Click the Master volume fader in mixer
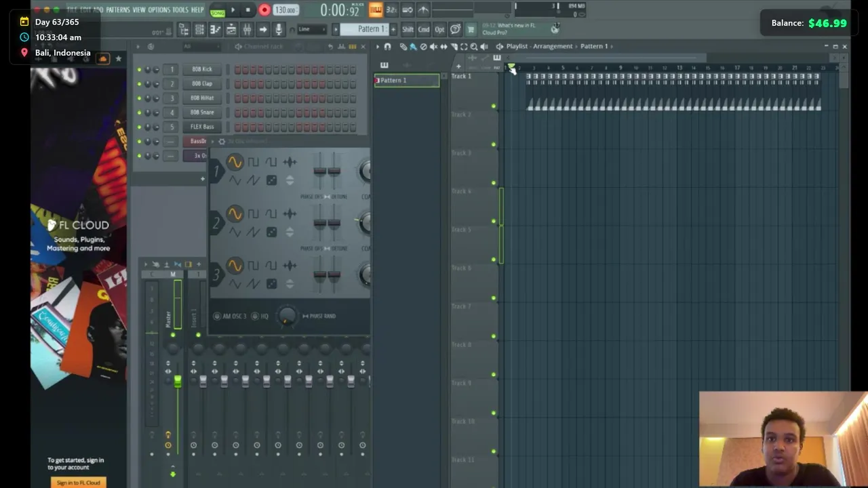 [178, 382]
